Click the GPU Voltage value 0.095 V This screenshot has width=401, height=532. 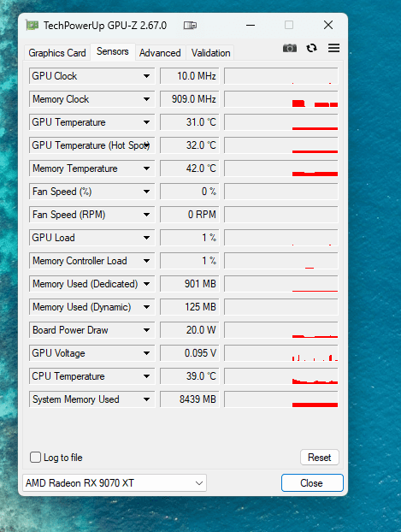(x=190, y=353)
